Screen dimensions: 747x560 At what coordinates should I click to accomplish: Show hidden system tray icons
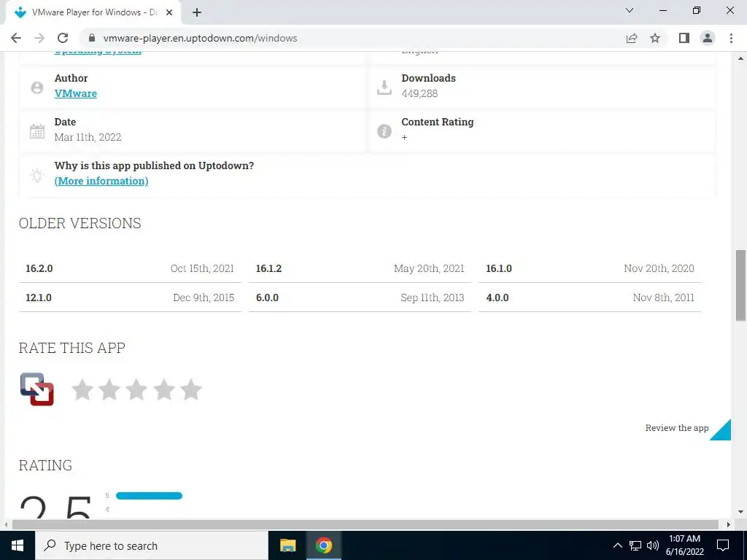coord(617,545)
